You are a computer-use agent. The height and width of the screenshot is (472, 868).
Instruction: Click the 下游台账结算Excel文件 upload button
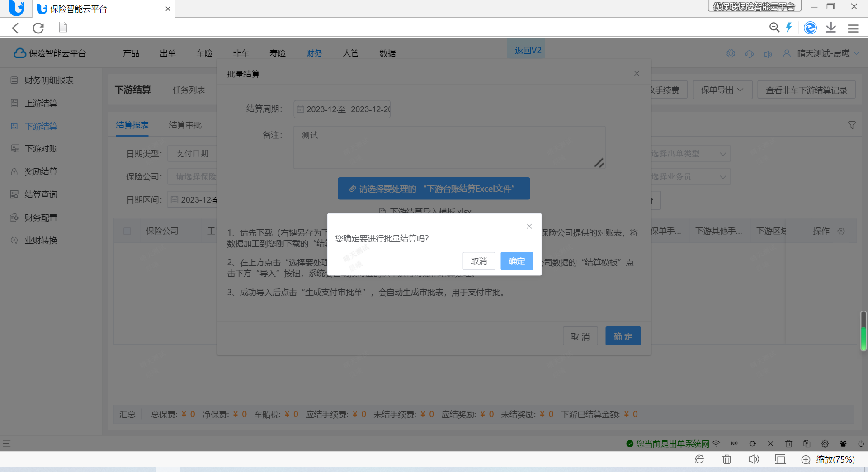pyautogui.click(x=434, y=189)
